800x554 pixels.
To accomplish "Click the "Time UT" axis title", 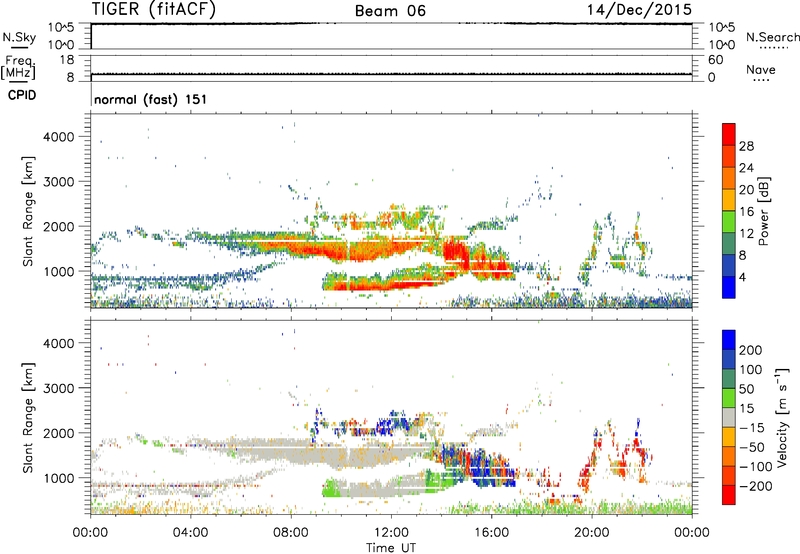I will pyautogui.click(x=391, y=547).
